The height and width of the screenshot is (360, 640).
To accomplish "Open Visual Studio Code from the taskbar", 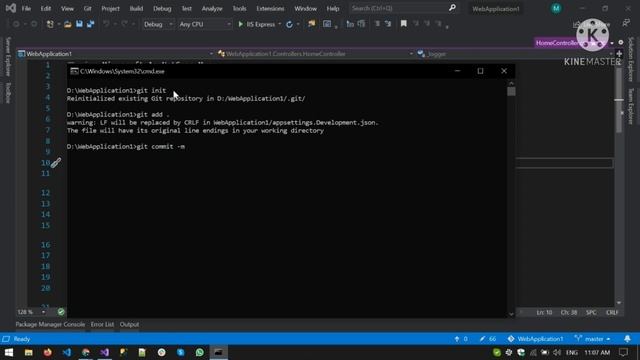I will (x=67, y=353).
